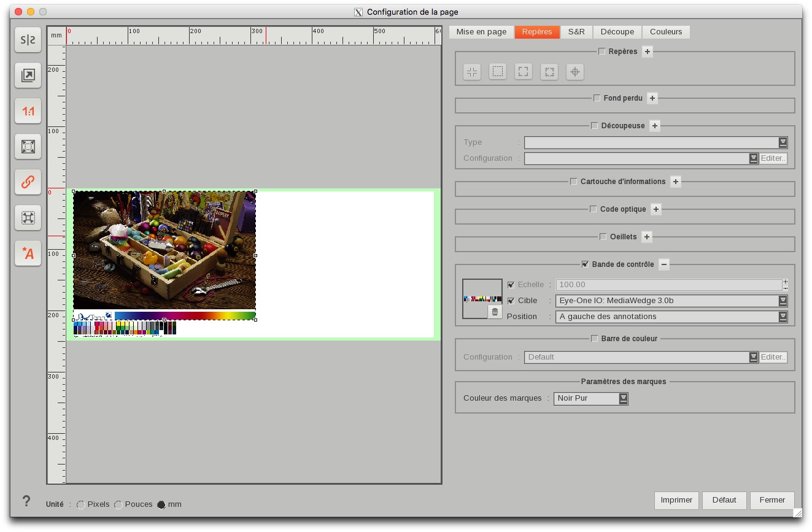Enable the Repères checkbox
Screen dimensions: 812x532
(x=601, y=52)
